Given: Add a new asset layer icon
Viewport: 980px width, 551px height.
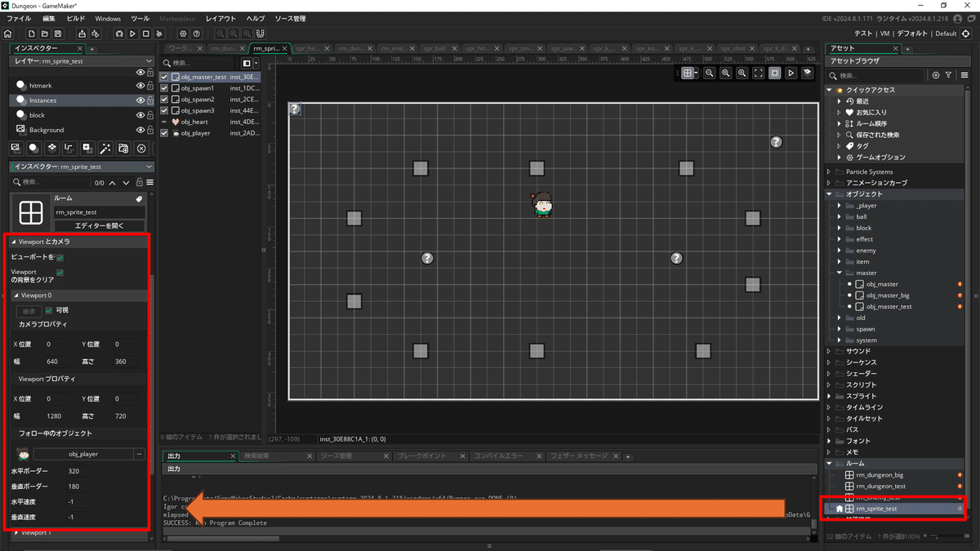Looking at the screenshot, I should point(87,148).
